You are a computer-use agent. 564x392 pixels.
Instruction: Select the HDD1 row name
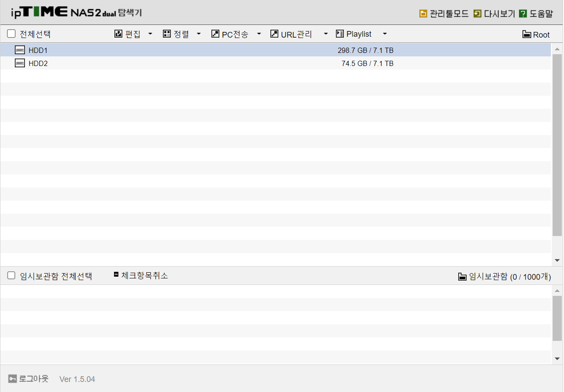coord(38,50)
